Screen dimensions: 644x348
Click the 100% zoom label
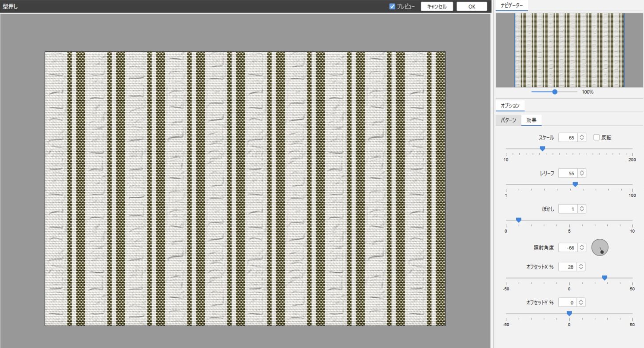(x=587, y=92)
